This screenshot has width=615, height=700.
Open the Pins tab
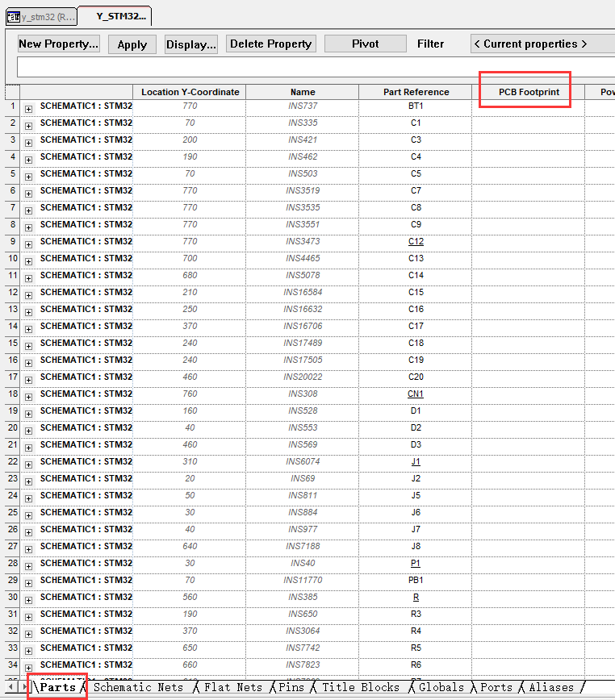coord(291,687)
